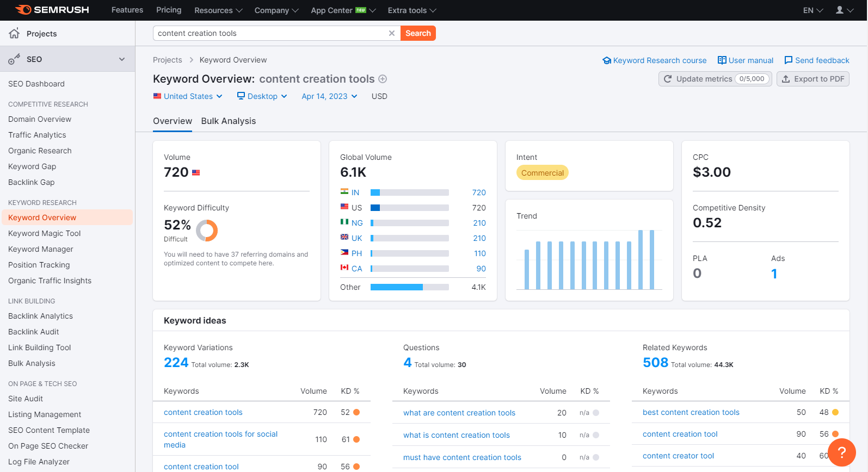Open SEO Dashboard in sidebar
The width and height of the screenshot is (868, 472).
pyautogui.click(x=36, y=84)
